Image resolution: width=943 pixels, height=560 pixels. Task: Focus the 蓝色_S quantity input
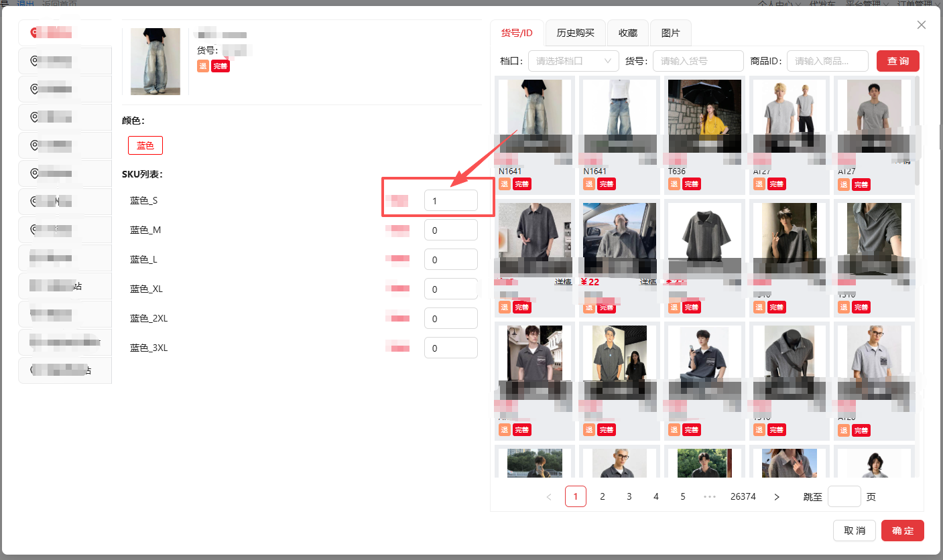451,201
